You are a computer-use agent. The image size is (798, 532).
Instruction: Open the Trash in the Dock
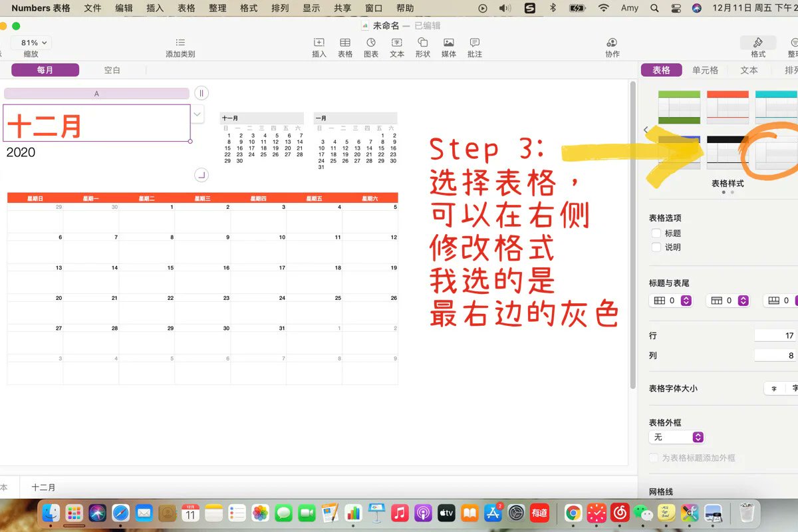pos(746,513)
